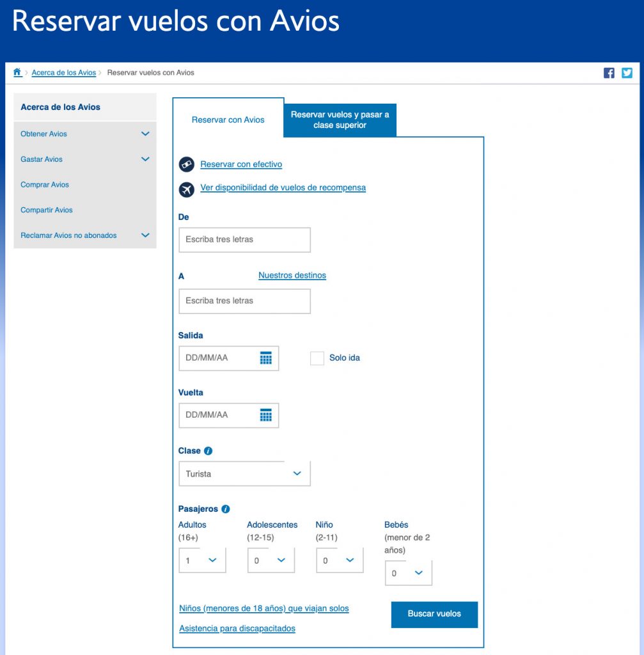Focus the A destination input field
The height and width of the screenshot is (655, 644).
tap(244, 301)
